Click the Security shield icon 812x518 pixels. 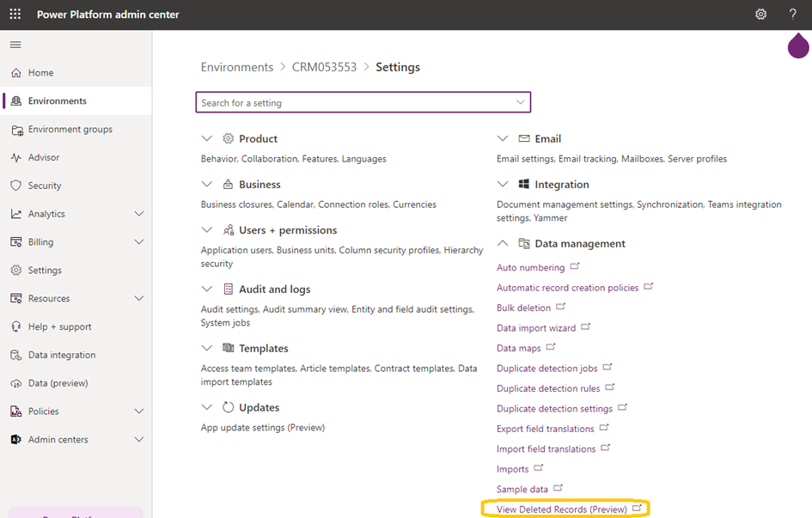click(x=16, y=186)
